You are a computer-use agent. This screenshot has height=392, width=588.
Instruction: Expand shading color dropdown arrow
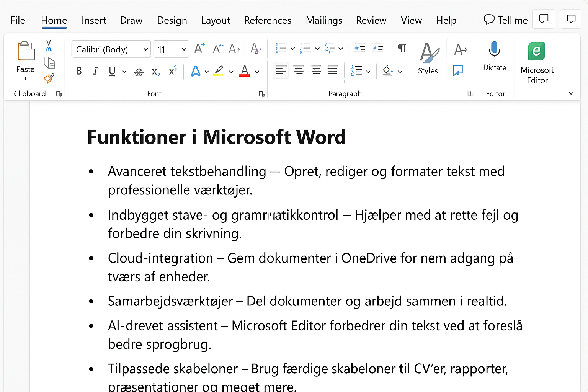[400, 72]
